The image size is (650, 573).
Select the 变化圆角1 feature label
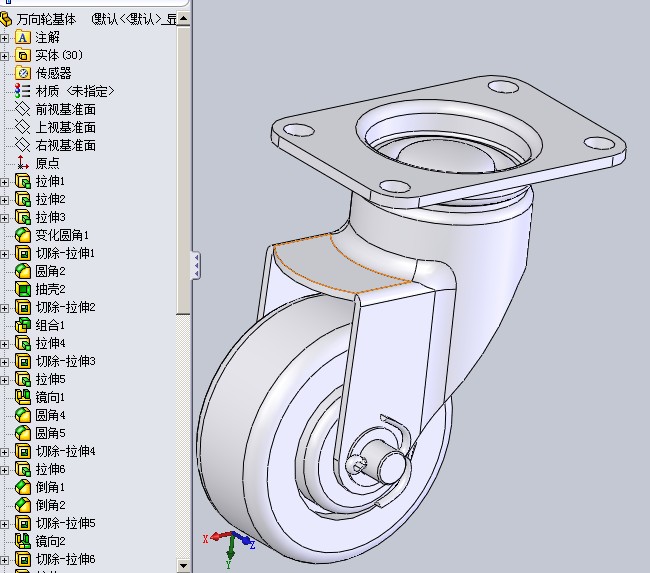pos(62,235)
